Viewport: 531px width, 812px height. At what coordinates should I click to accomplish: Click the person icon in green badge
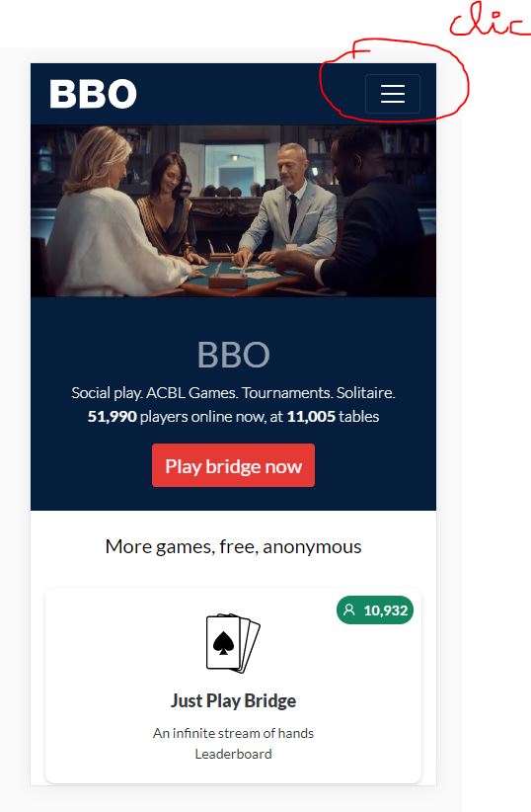[349, 610]
